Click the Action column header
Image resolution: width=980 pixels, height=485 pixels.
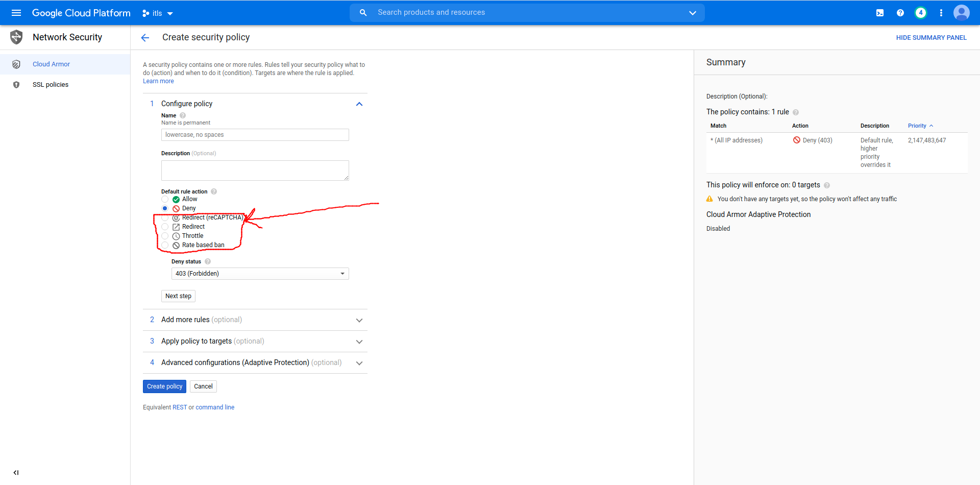(x=800, y=126)
